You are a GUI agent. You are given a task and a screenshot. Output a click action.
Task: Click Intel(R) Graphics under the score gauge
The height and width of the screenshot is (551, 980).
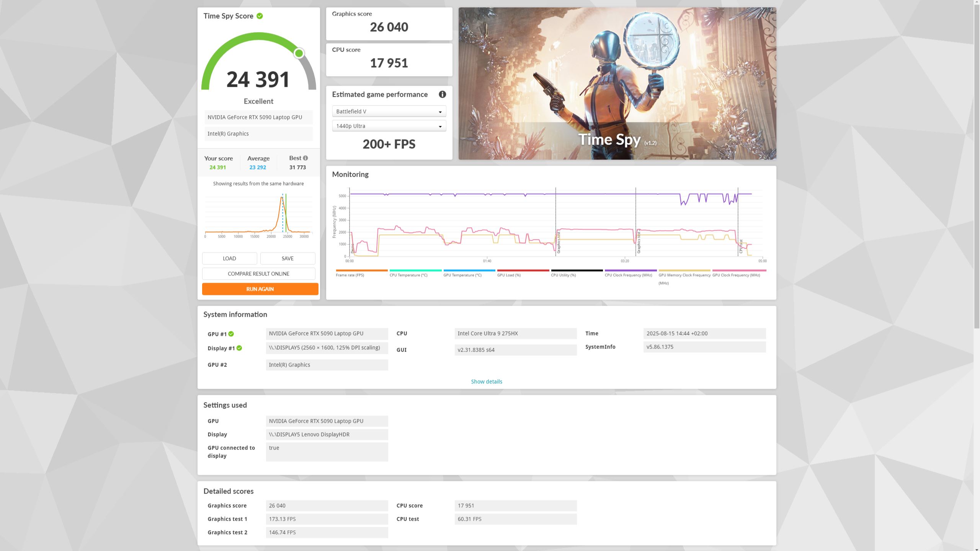258,134
